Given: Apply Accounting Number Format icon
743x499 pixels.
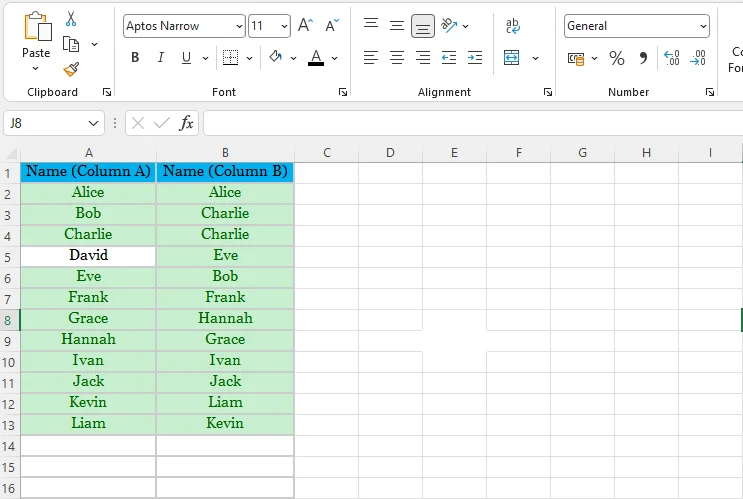Looking at the screenshot, I should pyautogui.click(x=576, y=59).
